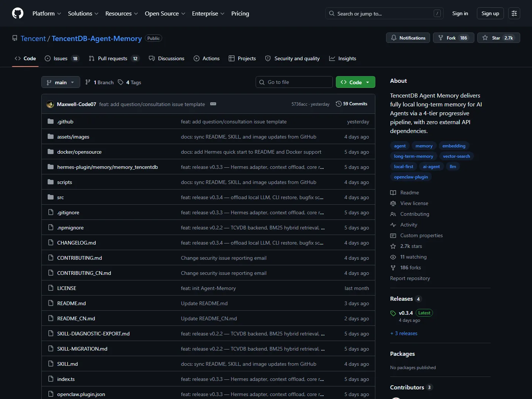Click Sign in link
The width and height of the screenshot is (532, 399).
tap(460, 13)
